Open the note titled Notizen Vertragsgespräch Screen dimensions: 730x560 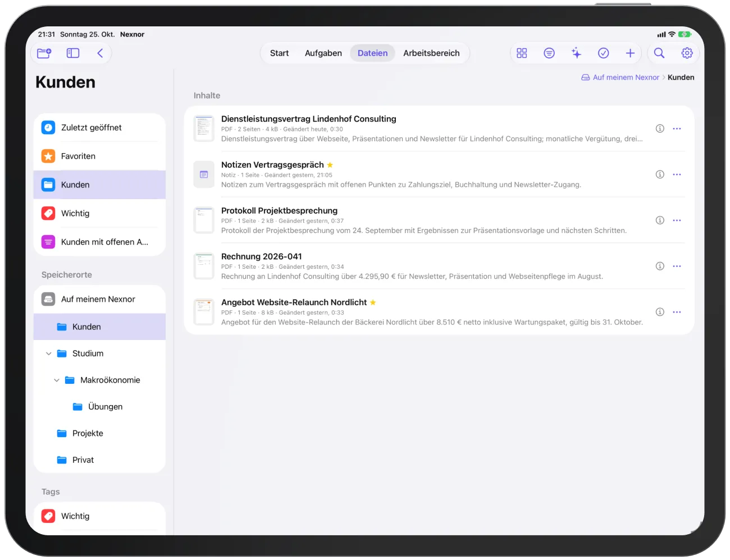click(272, 165)
